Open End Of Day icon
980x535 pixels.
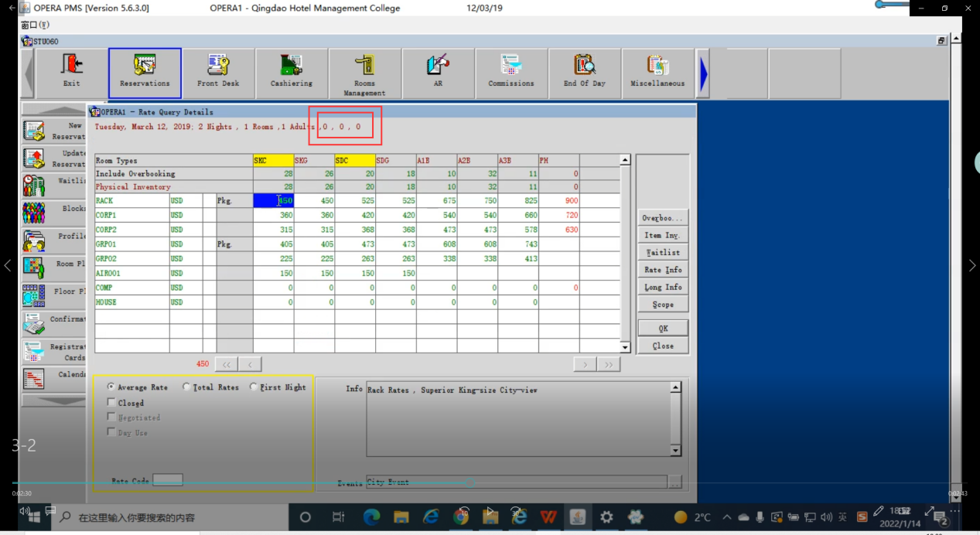coord(585,70)
